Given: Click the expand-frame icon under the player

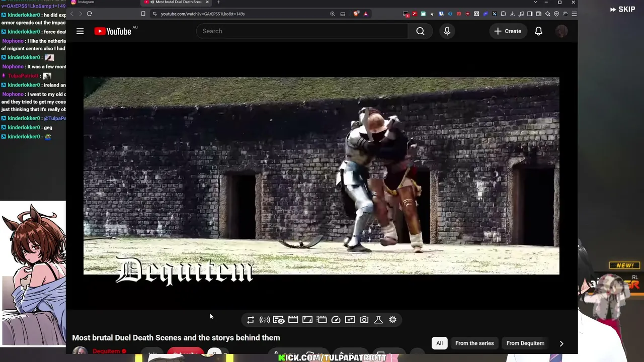Looking at the screenshot, I should coord(307,320).
